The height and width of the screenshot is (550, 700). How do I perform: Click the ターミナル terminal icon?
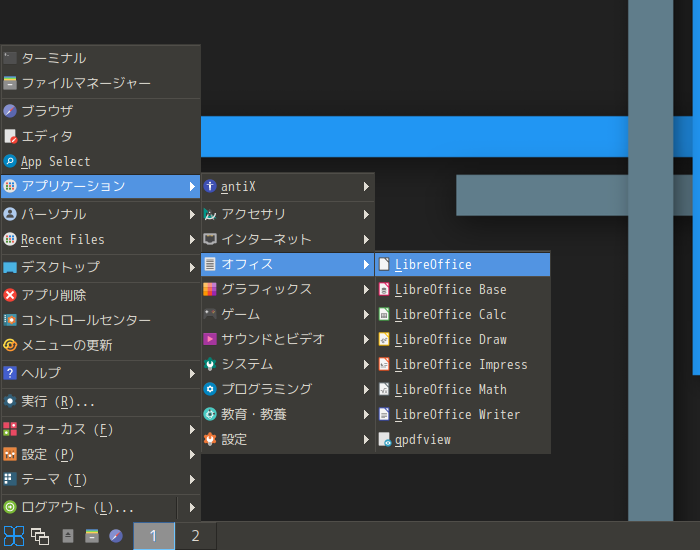[x=10, y=58]
